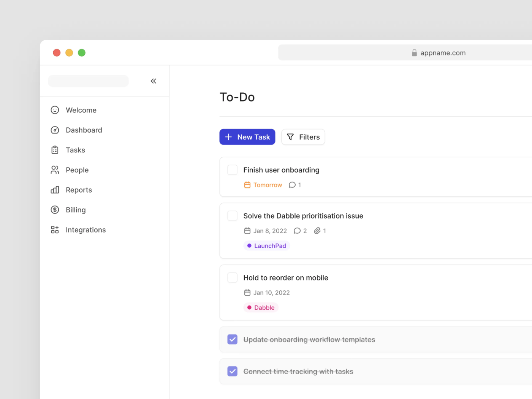This screenshot has width=532, height=399.
Task: Click the New Task button
Action: click(247, 137)
